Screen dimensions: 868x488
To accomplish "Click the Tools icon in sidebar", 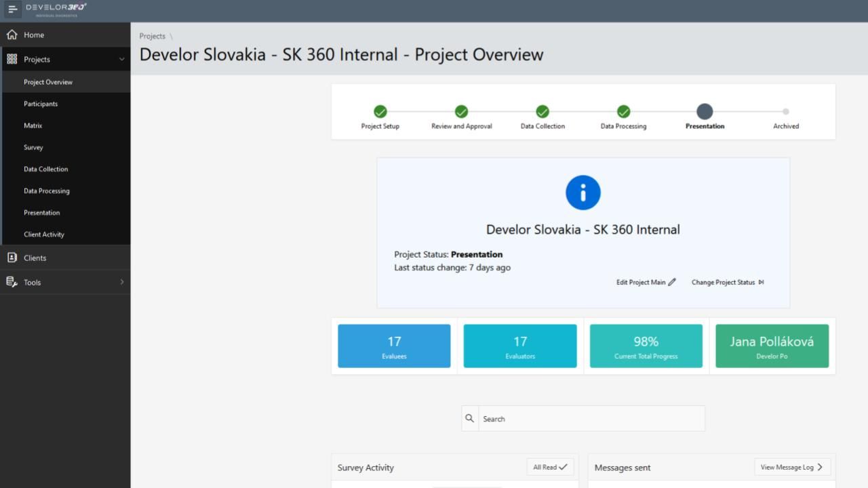I will click(12, 282).
